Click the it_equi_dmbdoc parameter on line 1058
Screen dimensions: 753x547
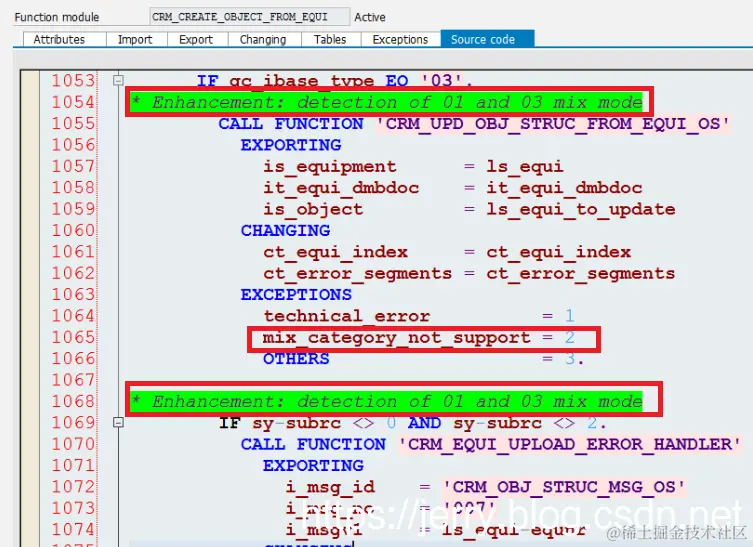(x=341, y=188)
